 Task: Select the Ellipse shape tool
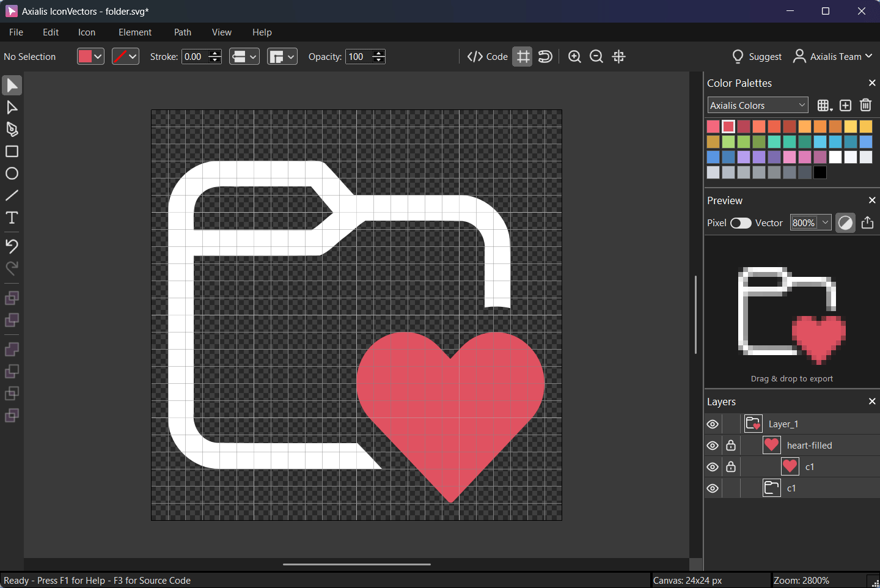tap(12, 173)
